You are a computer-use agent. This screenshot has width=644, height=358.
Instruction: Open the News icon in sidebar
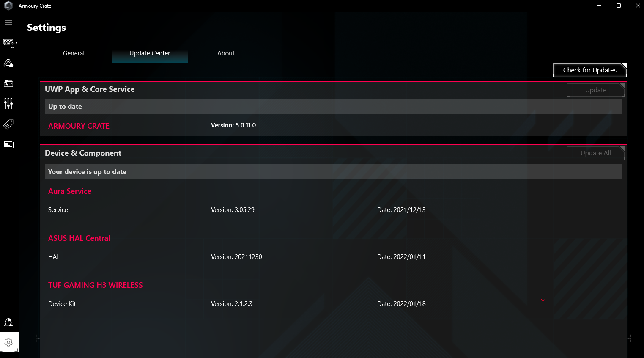pos(8,145)
